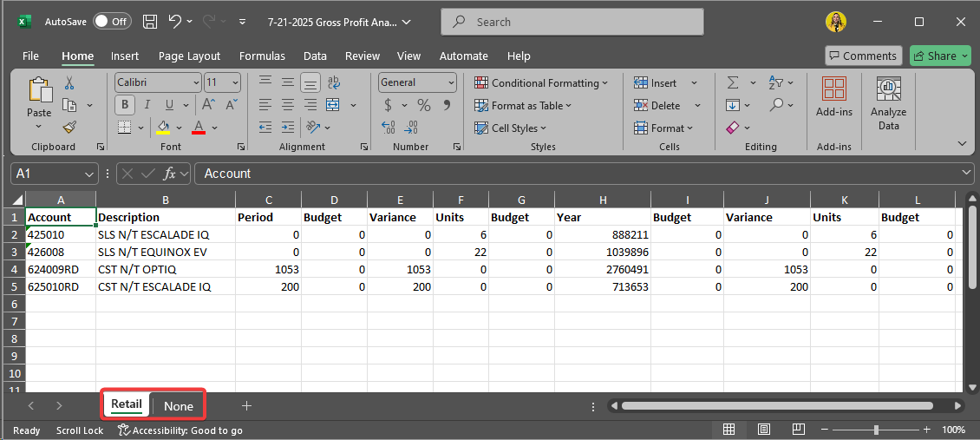Switch to the Formulas ribbon tab

pos(262,56)
